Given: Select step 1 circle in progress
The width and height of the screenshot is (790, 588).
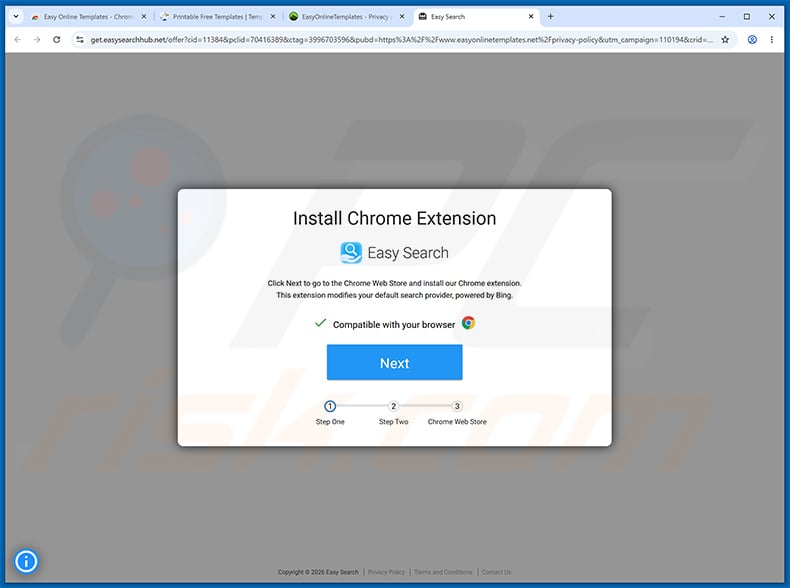Looking at the screenshot, I should point(330,406).
